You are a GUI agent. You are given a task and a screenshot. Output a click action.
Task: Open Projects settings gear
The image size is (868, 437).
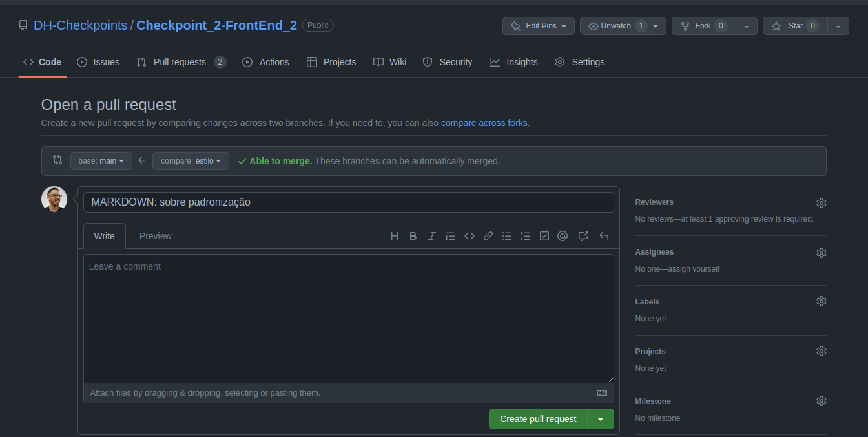(821, 351)
